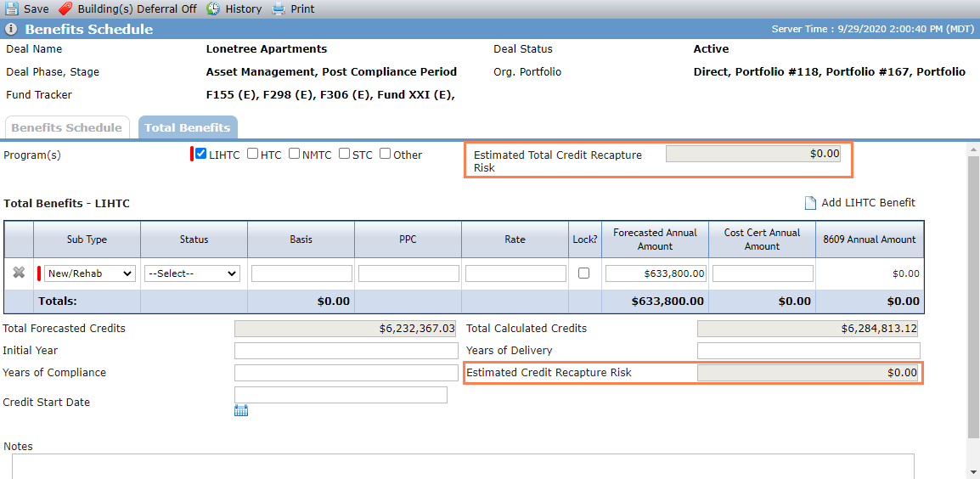The height and width of the screenshot is (479, 980).
Task: Enable the STC program checkbox
Action: [345, 154]
